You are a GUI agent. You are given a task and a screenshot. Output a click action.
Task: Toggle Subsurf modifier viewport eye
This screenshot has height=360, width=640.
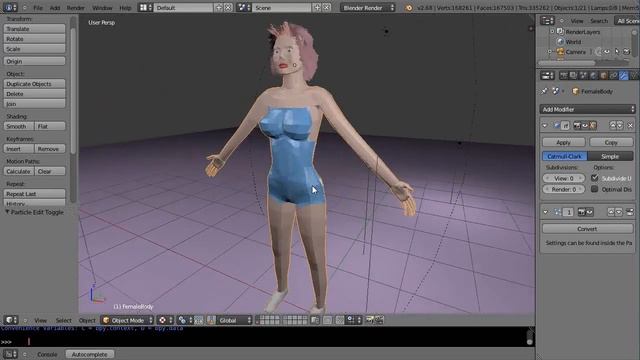(585, 126)
